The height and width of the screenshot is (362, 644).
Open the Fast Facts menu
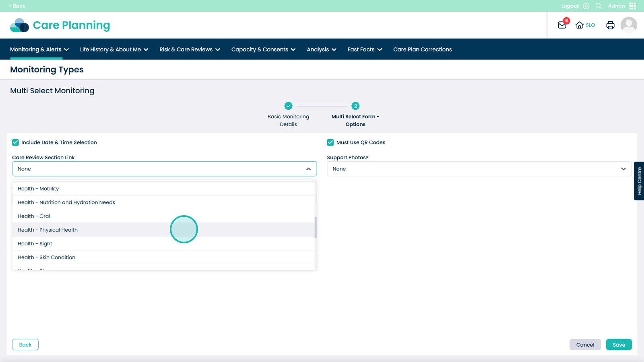[365, 49]
